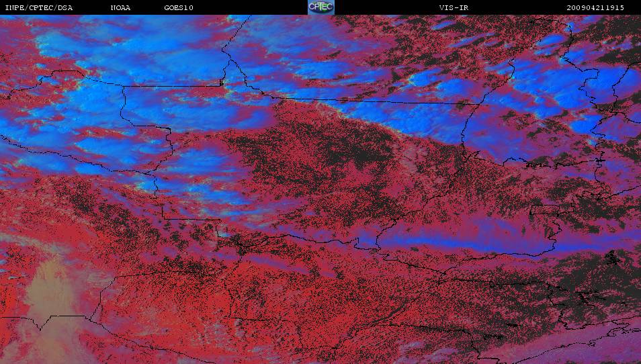Click the 200904211915 timestamp

(595, 8)
